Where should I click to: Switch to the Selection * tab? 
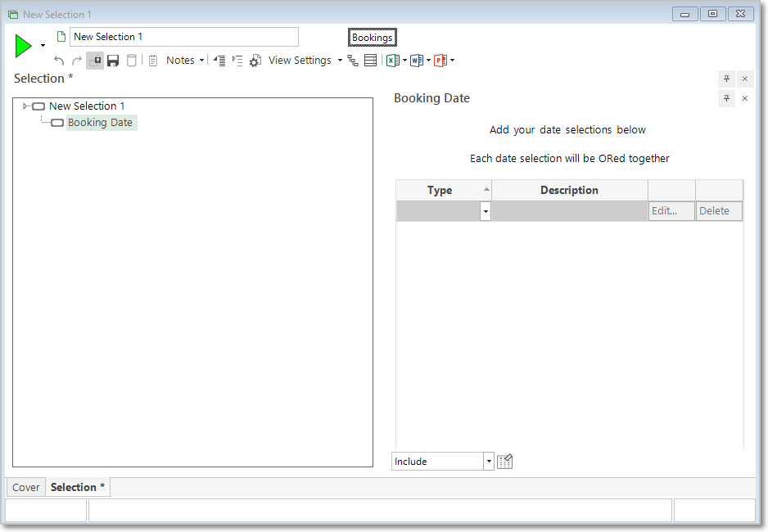tap(78, 488)
